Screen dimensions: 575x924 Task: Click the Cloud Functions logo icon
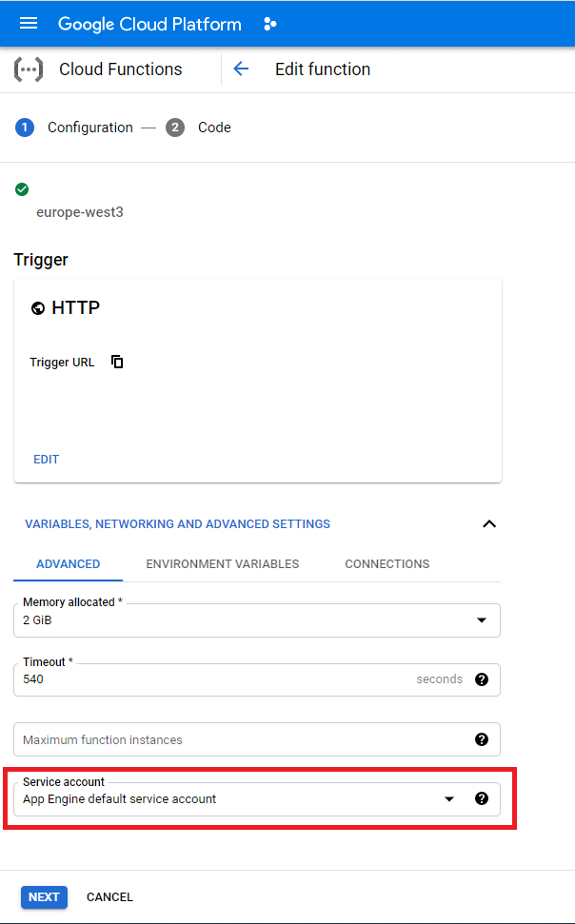click(29, 69)
